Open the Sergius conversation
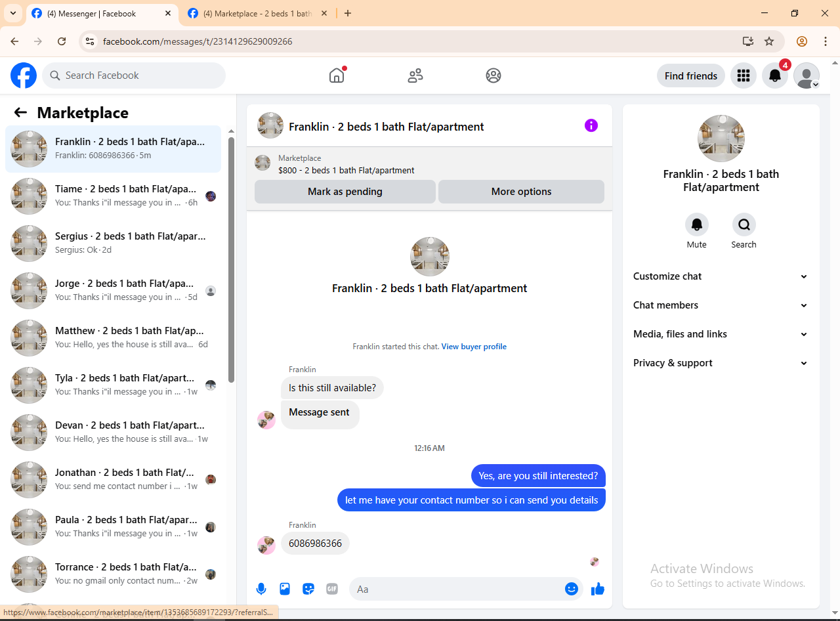Screen dimensions: 840x621 114,244
